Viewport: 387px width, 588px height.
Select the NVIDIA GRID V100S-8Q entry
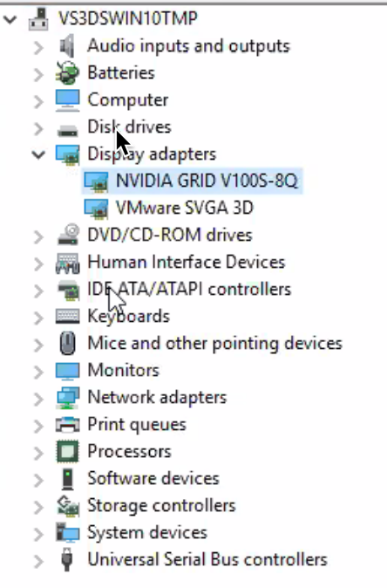(x=207, y=181)
